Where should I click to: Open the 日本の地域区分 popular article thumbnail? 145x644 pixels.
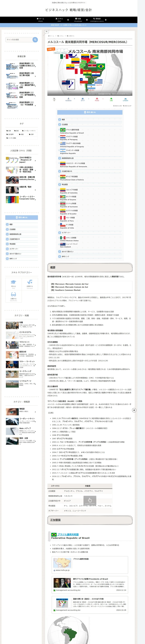[x=12, y=160]
